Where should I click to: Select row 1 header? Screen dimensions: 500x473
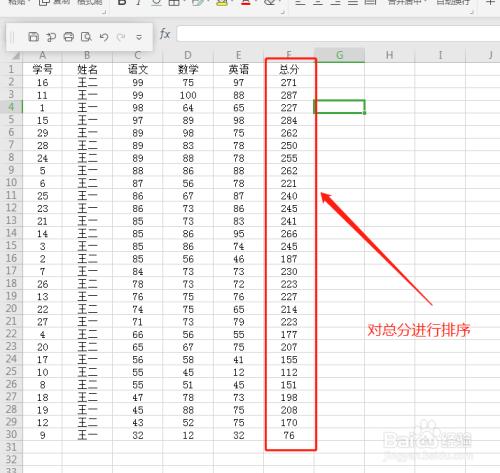pyautogui.click(x=11, y=69)
